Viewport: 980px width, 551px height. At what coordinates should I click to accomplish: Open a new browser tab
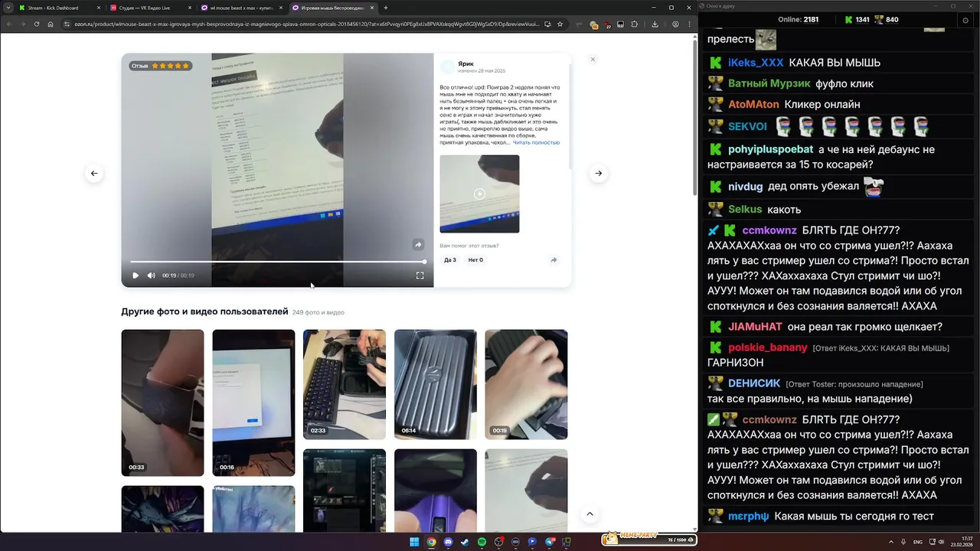[x=386, y=8]
